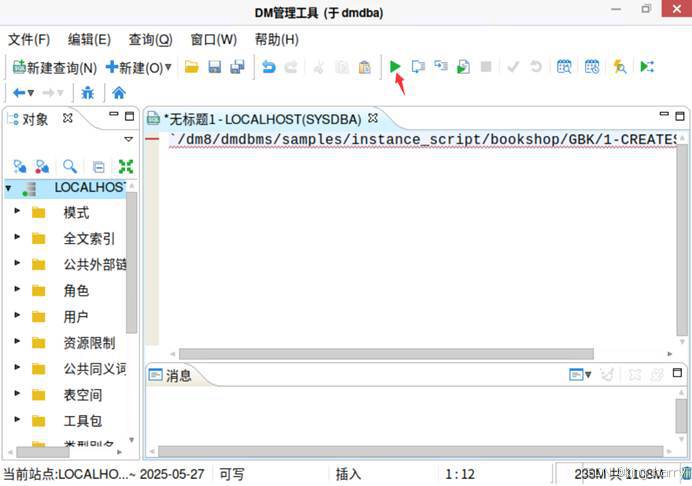Screen dimensions: 692x486
Task: Select the 工具包 tree item
Action: 83,421
